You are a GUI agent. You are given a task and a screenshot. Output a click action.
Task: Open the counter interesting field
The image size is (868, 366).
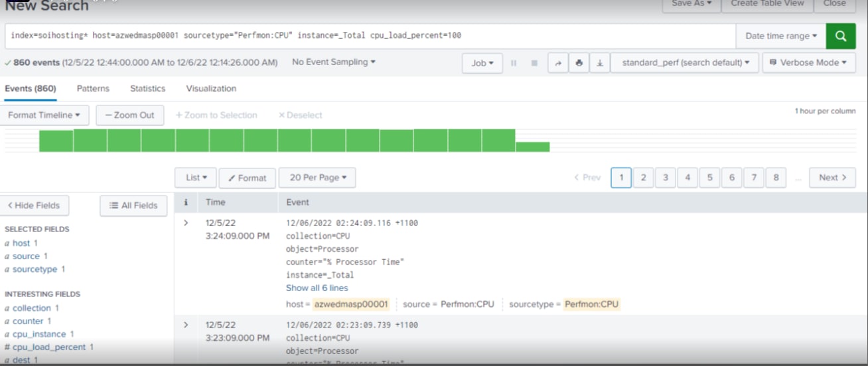(28, 321)
